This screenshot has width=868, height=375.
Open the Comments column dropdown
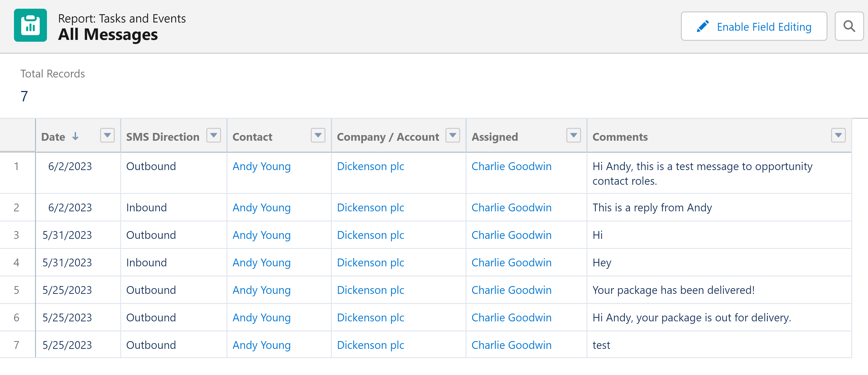tap(838, 135)
